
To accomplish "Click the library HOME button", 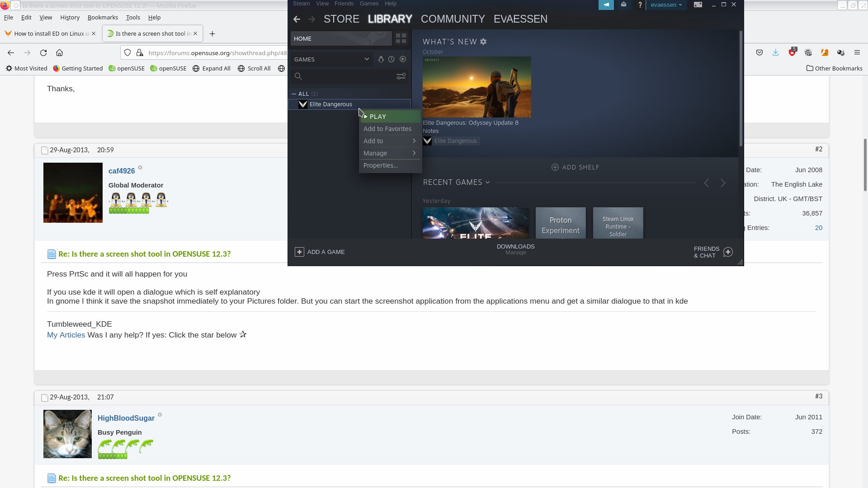I will pyautogui.click(x=341, y=38).
